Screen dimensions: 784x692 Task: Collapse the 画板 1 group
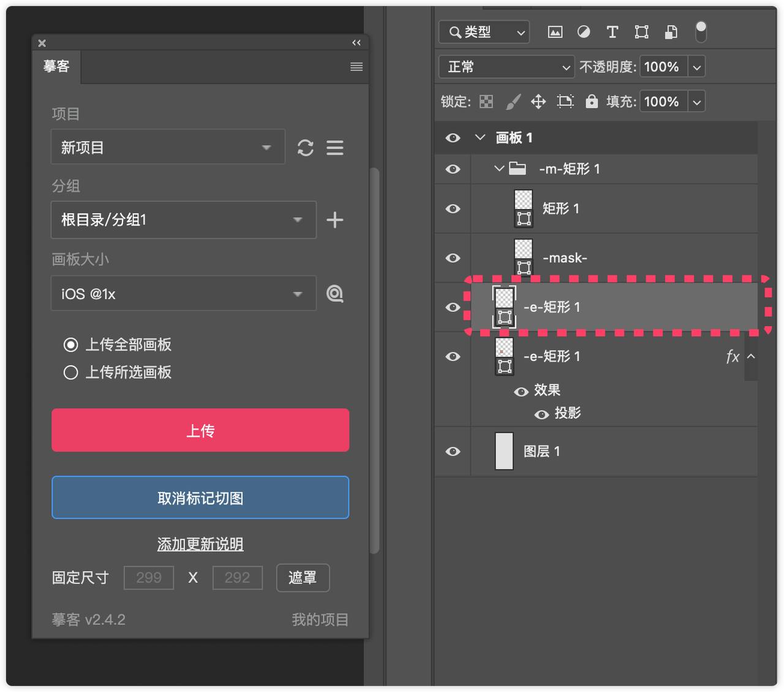(x=480, y=137)
